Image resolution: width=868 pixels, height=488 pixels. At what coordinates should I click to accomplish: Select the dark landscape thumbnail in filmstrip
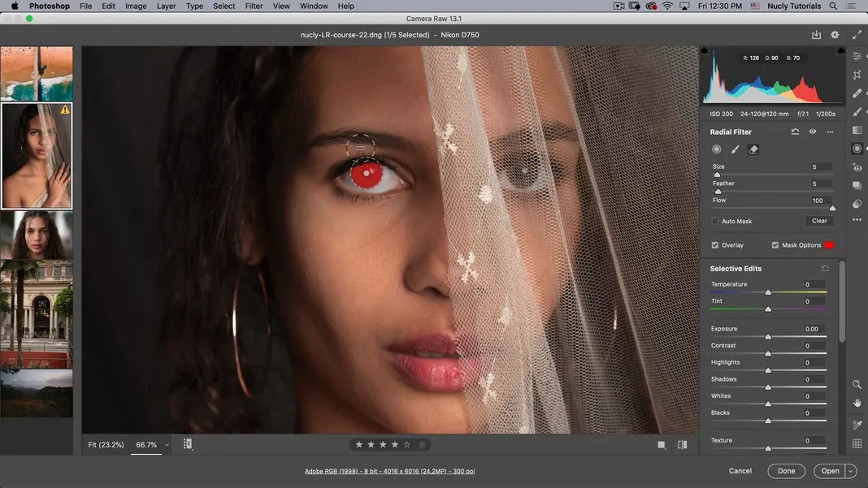(x=37, y=393)
